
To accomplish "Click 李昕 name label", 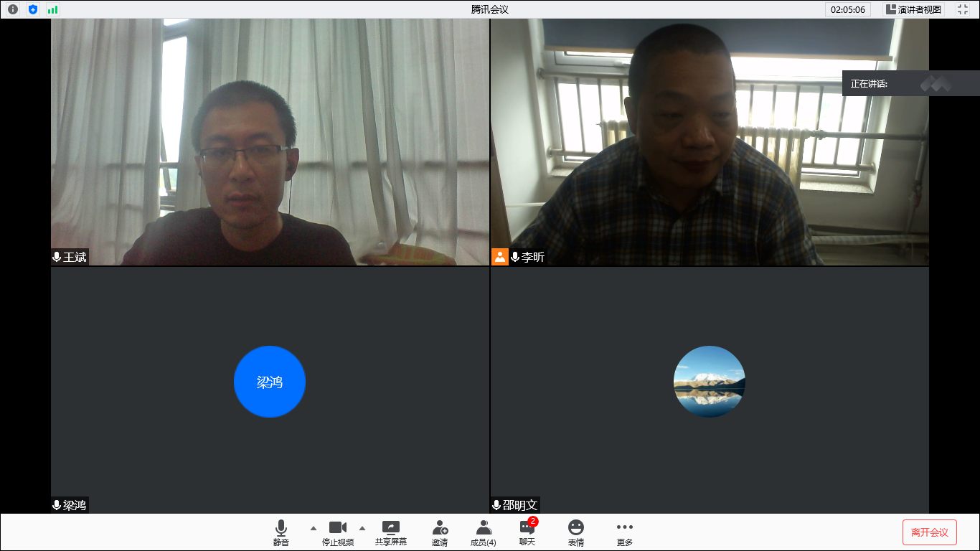I will click(533, 257).
